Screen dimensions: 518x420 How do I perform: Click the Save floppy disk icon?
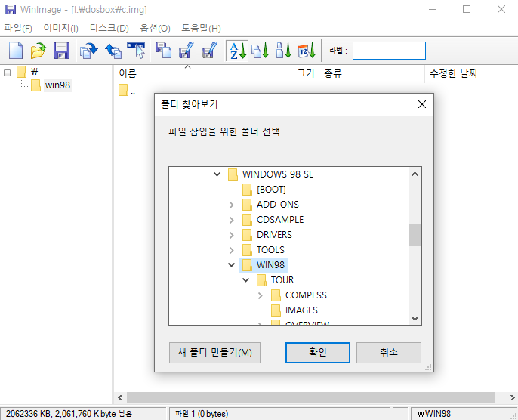click(61, 51)
